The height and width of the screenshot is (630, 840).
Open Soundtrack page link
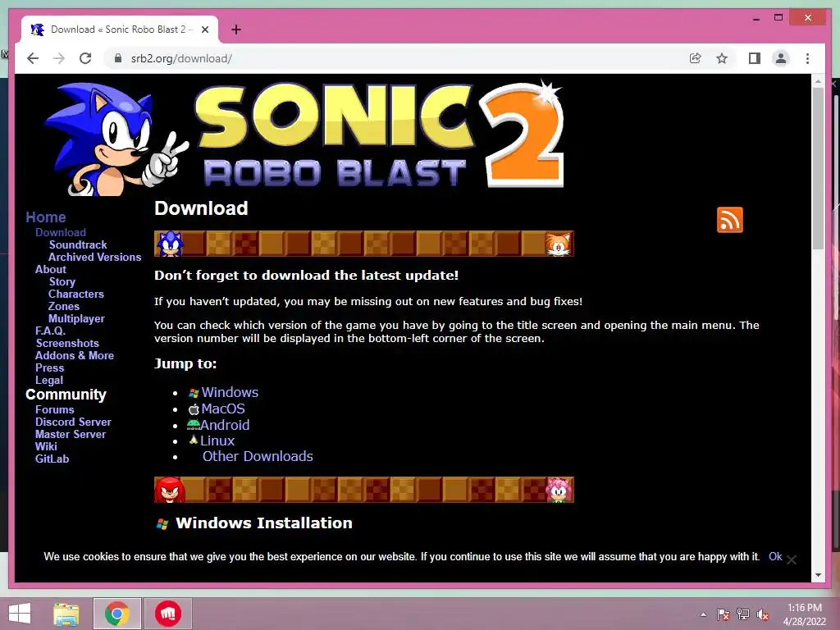pos(78,244)
